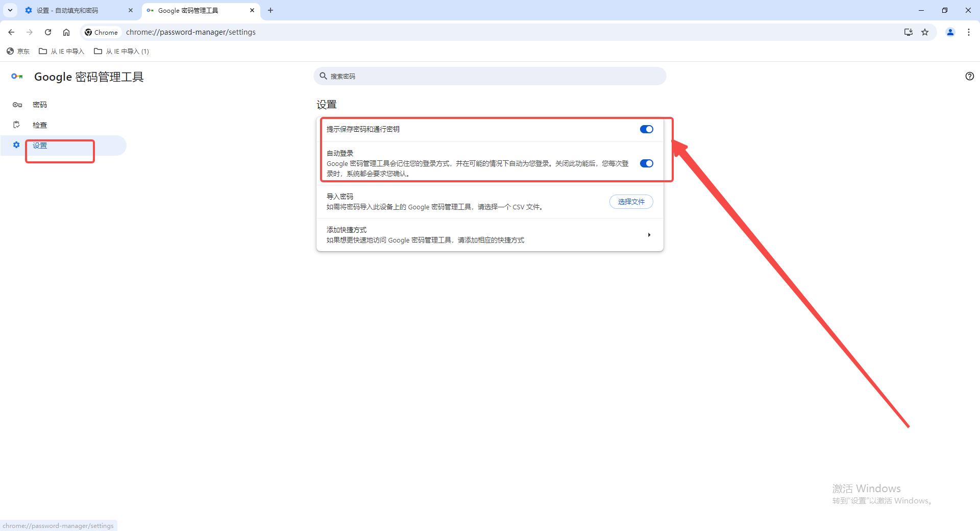
Task: Click the Chrome site info chip
Action: [x=102, y=32]
